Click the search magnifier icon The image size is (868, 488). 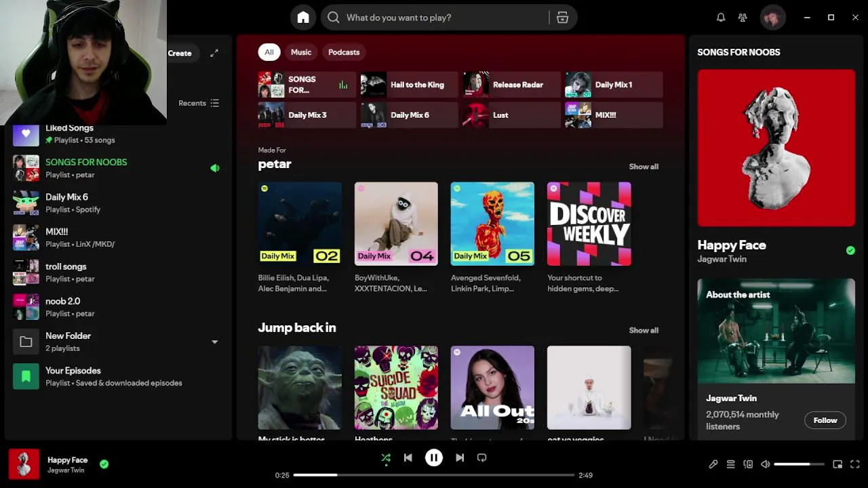(334, 18)
